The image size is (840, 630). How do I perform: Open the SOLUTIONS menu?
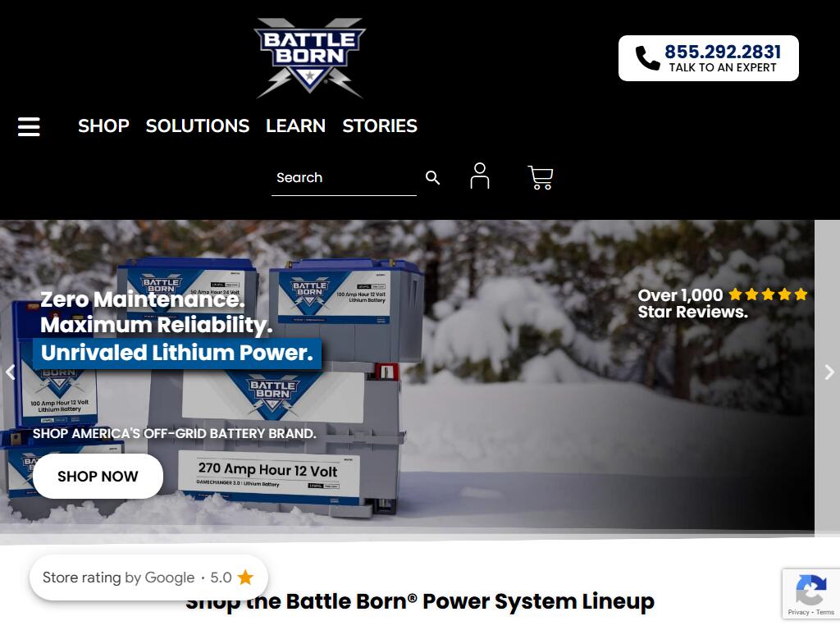point(198,126)
